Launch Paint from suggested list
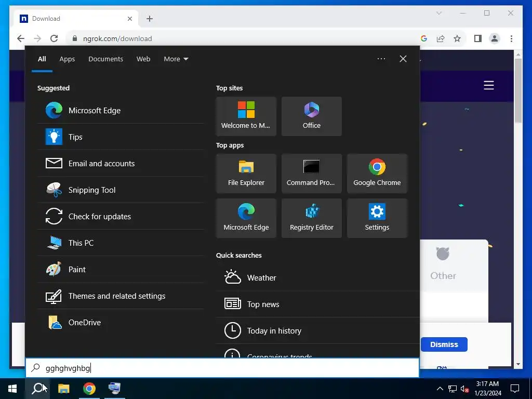532x399 pixels. [x=121, y=269]
